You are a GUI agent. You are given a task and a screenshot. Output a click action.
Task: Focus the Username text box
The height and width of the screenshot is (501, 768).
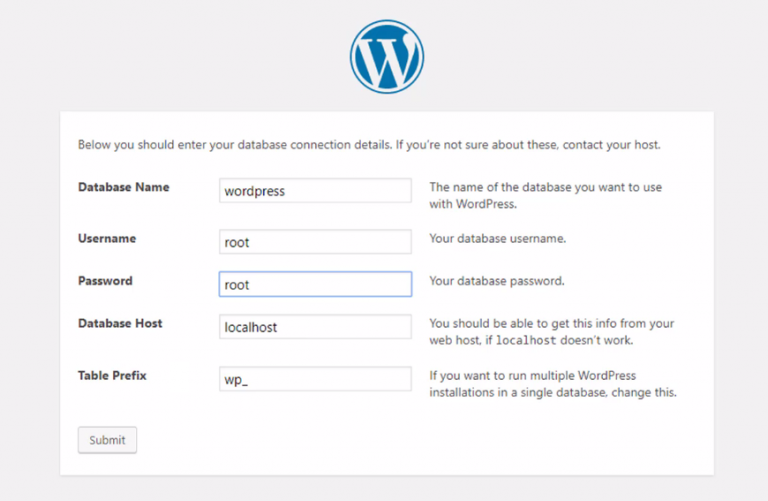point(315,242)
